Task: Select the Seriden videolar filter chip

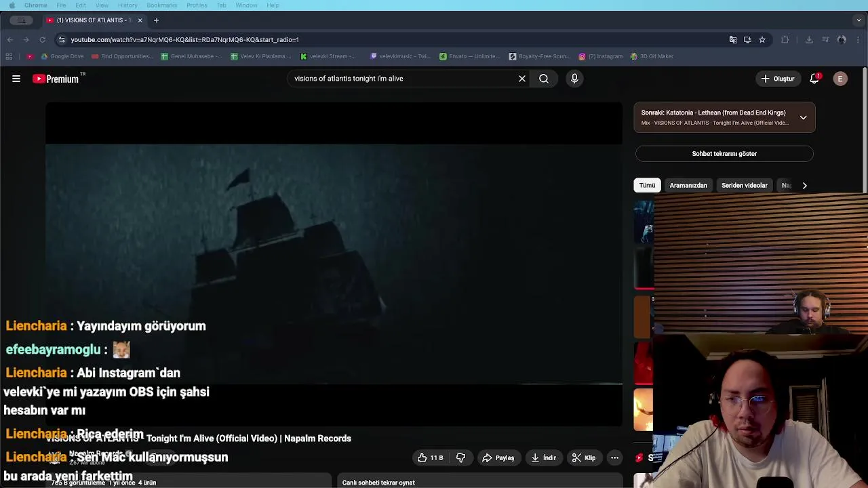Action: [745, 185]
